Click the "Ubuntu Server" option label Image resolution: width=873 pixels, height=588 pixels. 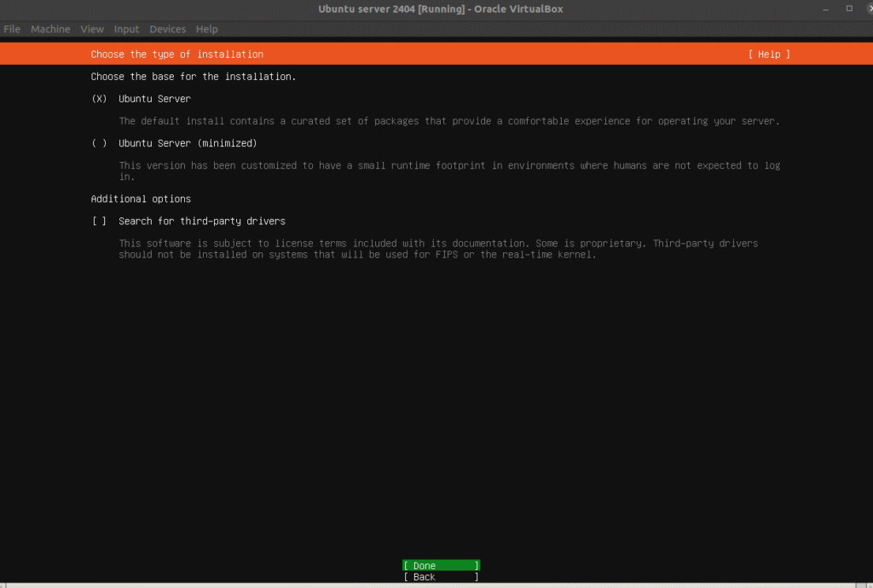coord(154,99)
